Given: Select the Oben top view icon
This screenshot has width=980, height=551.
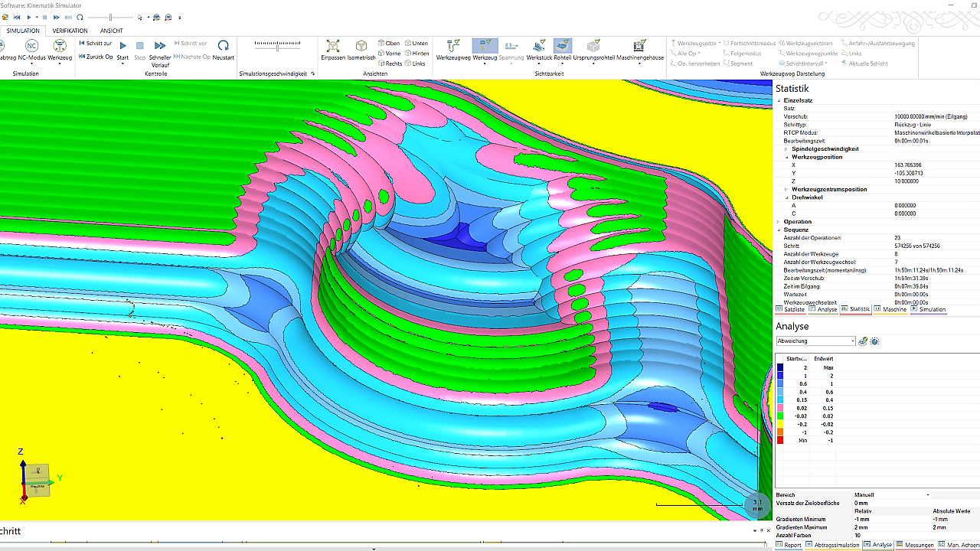Looking at the screenshot, I should point(389,44).
